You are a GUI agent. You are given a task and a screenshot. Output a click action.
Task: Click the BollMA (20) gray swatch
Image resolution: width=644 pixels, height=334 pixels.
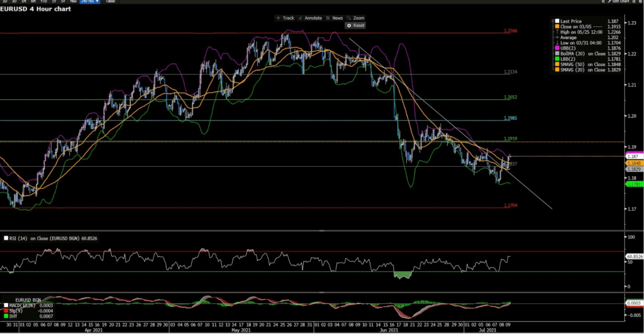(x=557, y=53)
